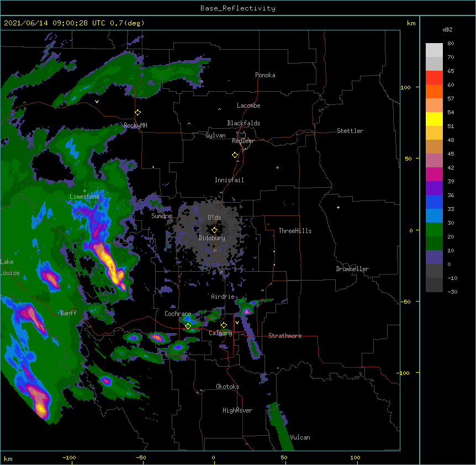Click the Sundre town label
476x465 pixels.
point(161,216)
